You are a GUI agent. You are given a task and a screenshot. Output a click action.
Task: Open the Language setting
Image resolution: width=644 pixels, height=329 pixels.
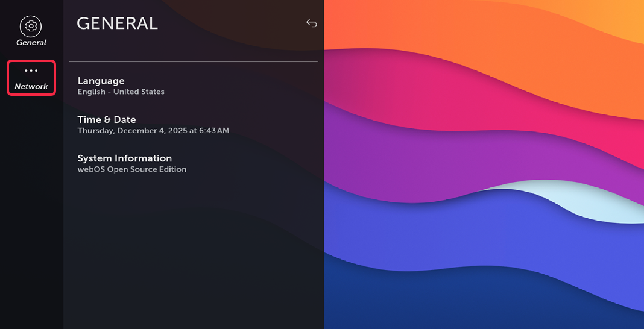101,81
